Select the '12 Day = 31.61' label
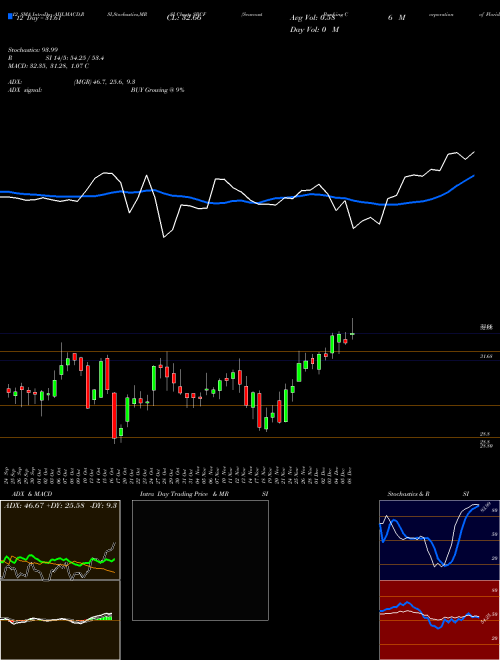This screenshot has width=500, height=660. (x=38, y=18)
